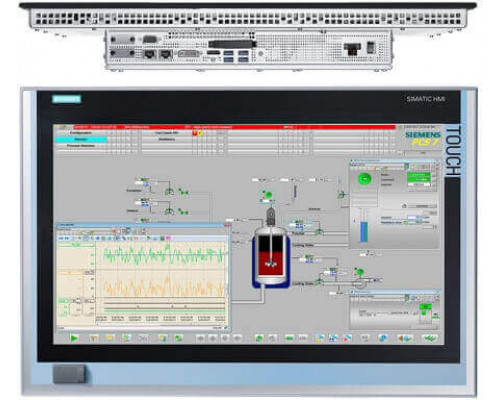Click the red alarm indicator square in overview

click(x=195, y=133)
